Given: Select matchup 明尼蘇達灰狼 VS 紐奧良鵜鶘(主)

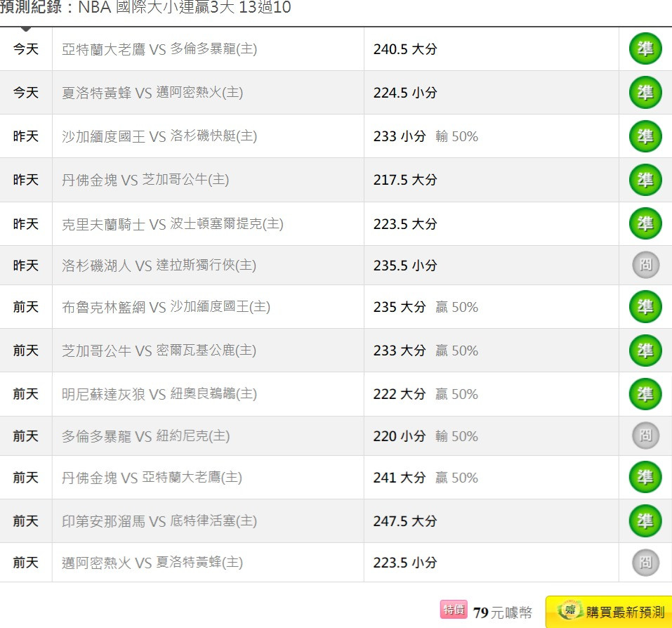Looking at the screenshot, I should click(x=159, y=394).
